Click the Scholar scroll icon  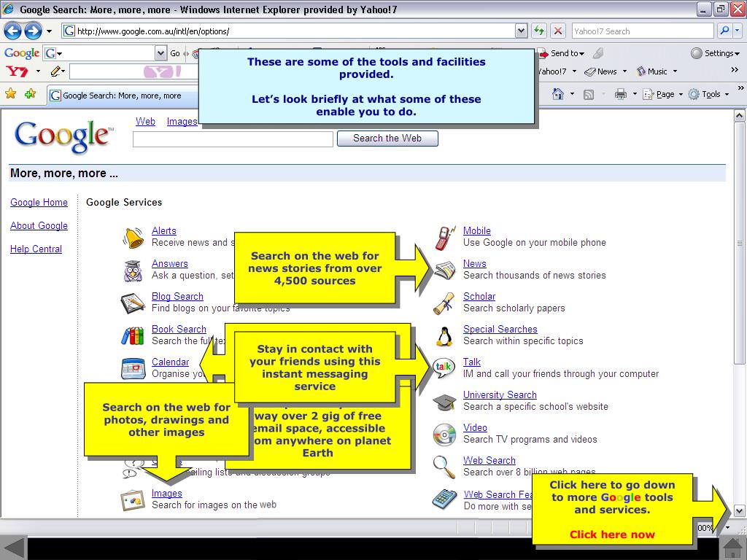(x=444, y=304)
